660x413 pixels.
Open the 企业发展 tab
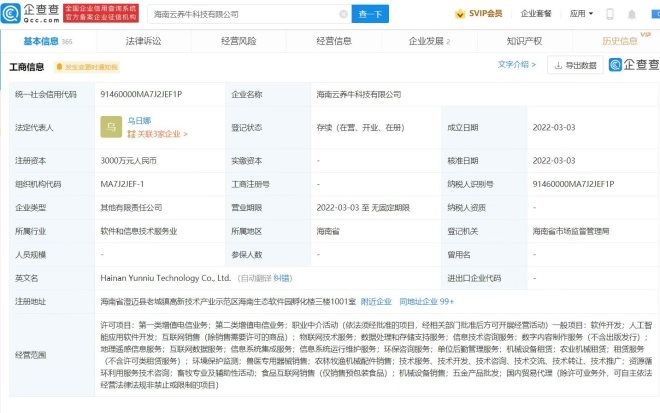428,41
